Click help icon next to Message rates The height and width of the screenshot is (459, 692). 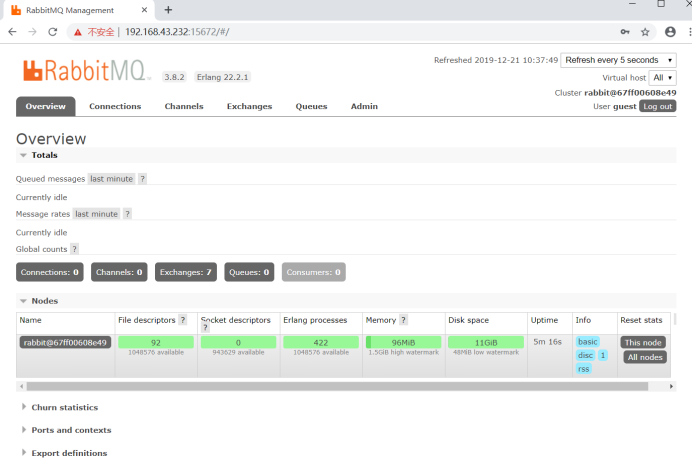[127, 214]
